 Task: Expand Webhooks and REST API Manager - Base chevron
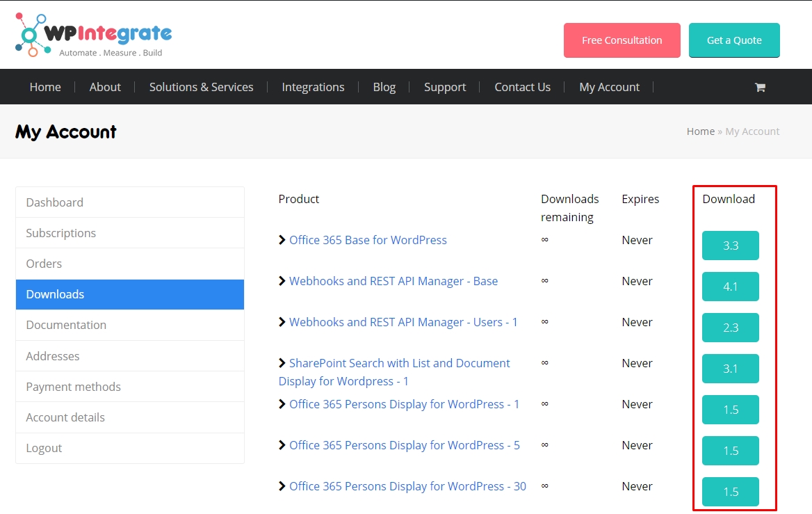tap(282, 281)
